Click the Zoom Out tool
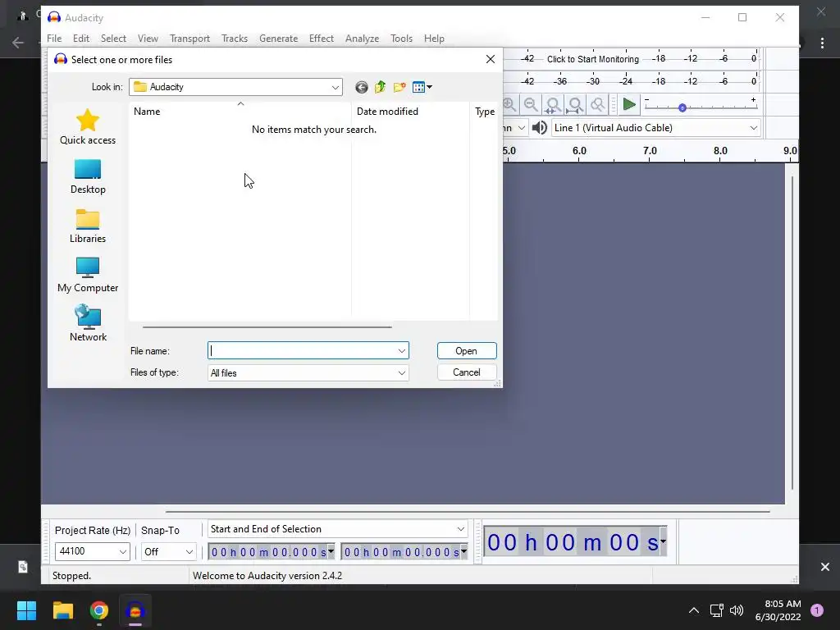Image resolution: width=840 pixels, height=630 pixels. click(x=531, y=104)
